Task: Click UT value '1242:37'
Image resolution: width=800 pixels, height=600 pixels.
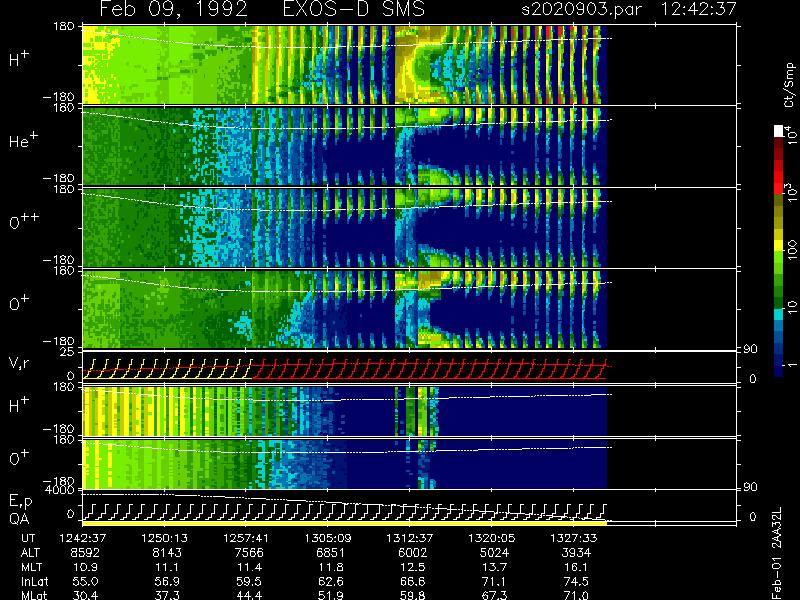Action: [x=82, y=538]
